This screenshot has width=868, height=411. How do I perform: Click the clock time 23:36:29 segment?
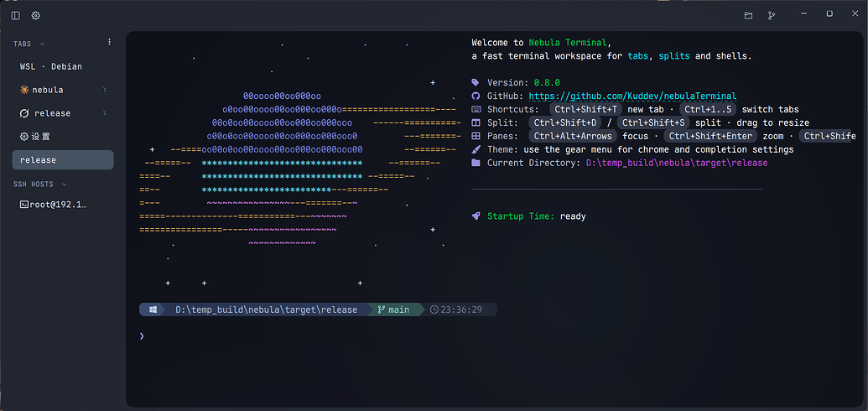pyautogui.click(x=457, y=310)
